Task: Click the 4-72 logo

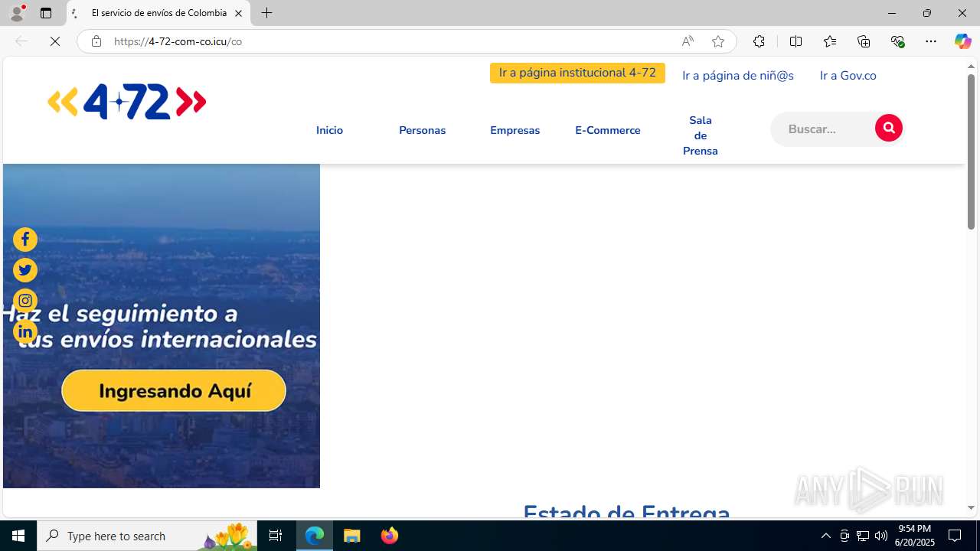Action: (126, 102)
